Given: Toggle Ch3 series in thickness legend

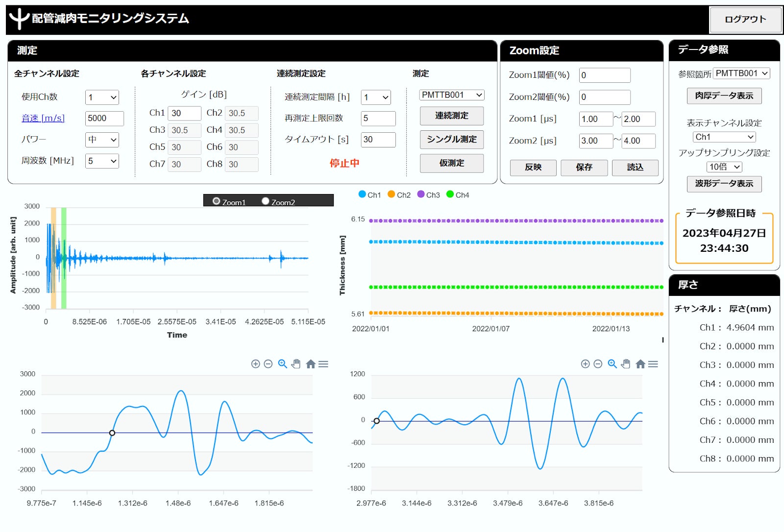Looking at the screenshot, I should 428,194.
